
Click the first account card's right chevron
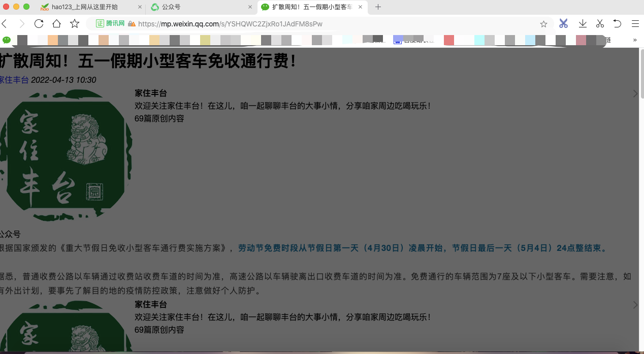[x=635, y=93]
